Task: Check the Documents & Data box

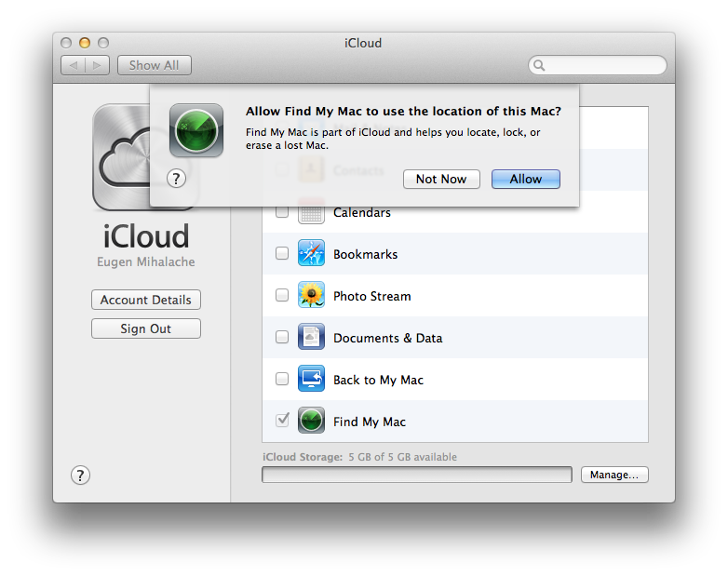Action: [x=282, y=337]
